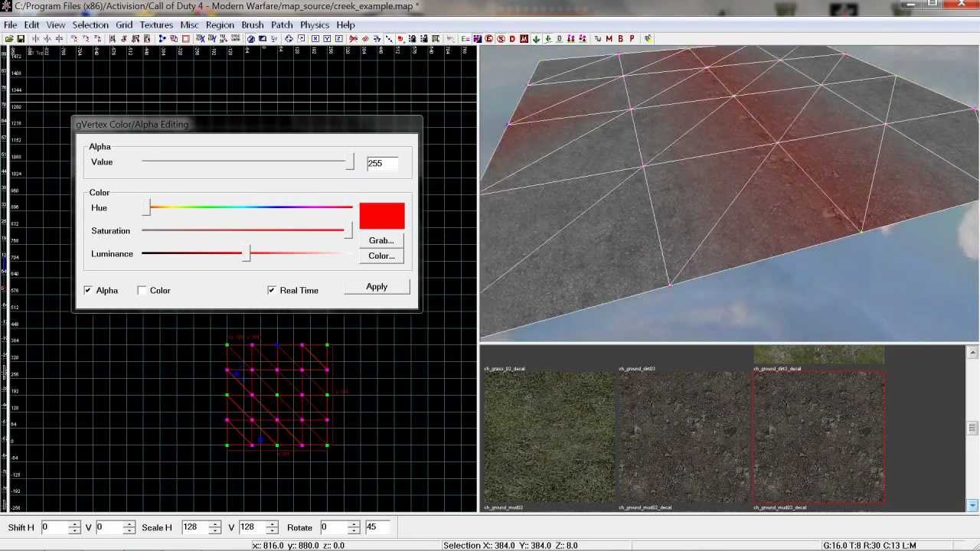Click the plain red letter M icon
980x551 pixels.
coord(609,39)
